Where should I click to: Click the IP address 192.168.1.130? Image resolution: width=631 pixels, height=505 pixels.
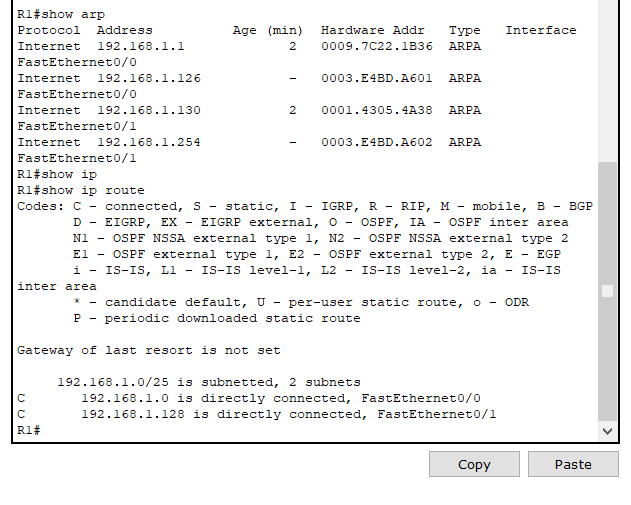[x=149, y=110]
